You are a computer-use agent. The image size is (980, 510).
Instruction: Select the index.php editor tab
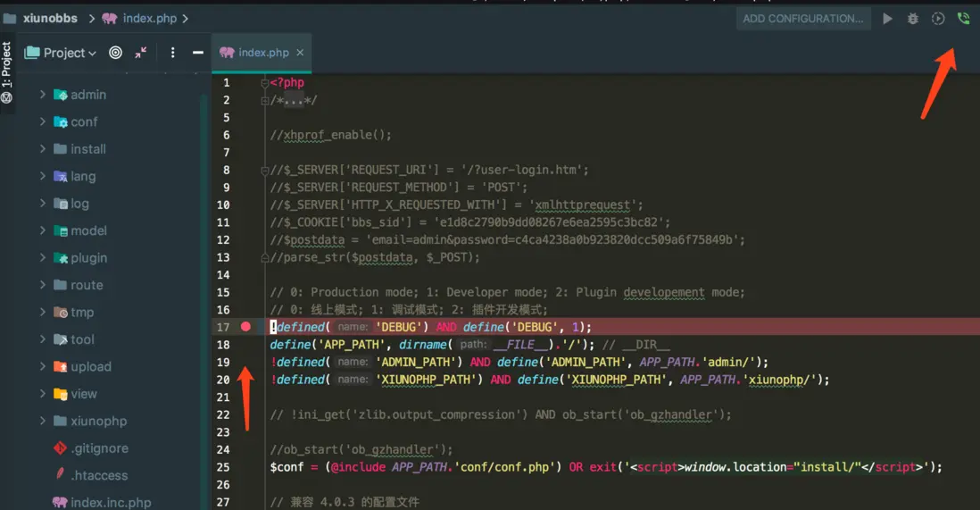point(262,53)
